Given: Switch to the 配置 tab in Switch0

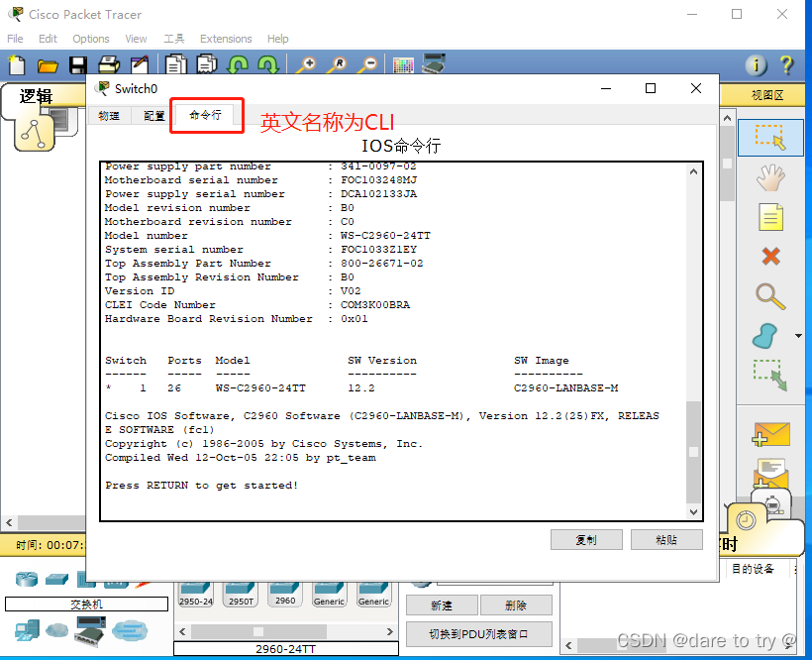Looking at the screenshot, I should (153, 116).
